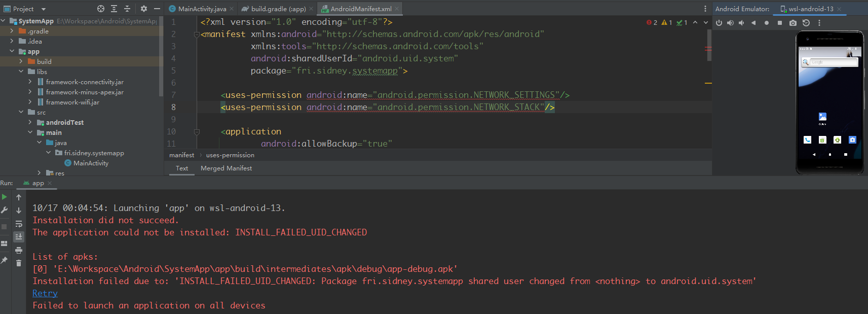The width and height of the screenshot is (868, 314).
Task: Toggle pin tab in Run panel
Action: click(x=5, y=260)
